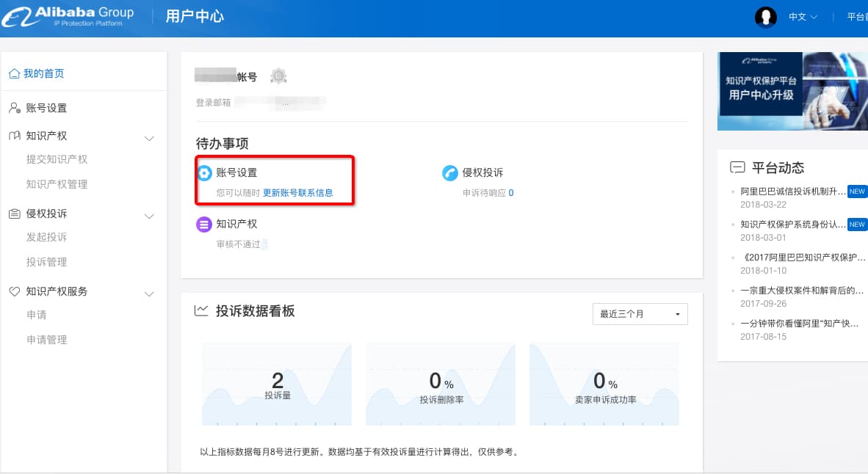Open the user avatar profile icon
The height and width of the screenshot is (474, 868).
click(x=766, y=17)
